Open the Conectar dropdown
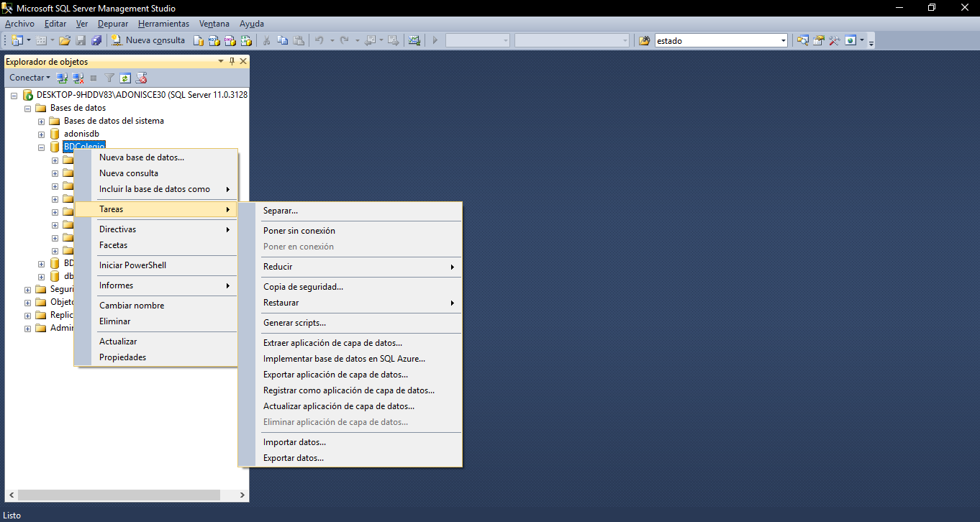This screenshot has width=980, height=522. pyautogui.click(x=29, y=77)
